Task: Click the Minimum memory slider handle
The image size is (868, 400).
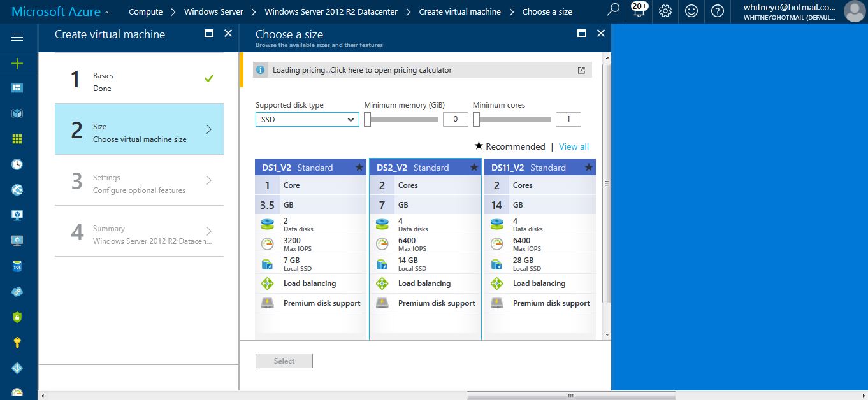Action: click(x=368, y=119)
